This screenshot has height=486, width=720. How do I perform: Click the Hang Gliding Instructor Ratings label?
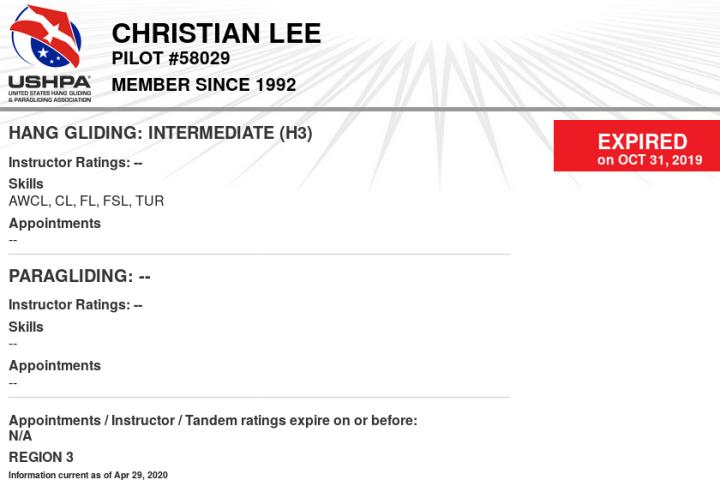76,163
